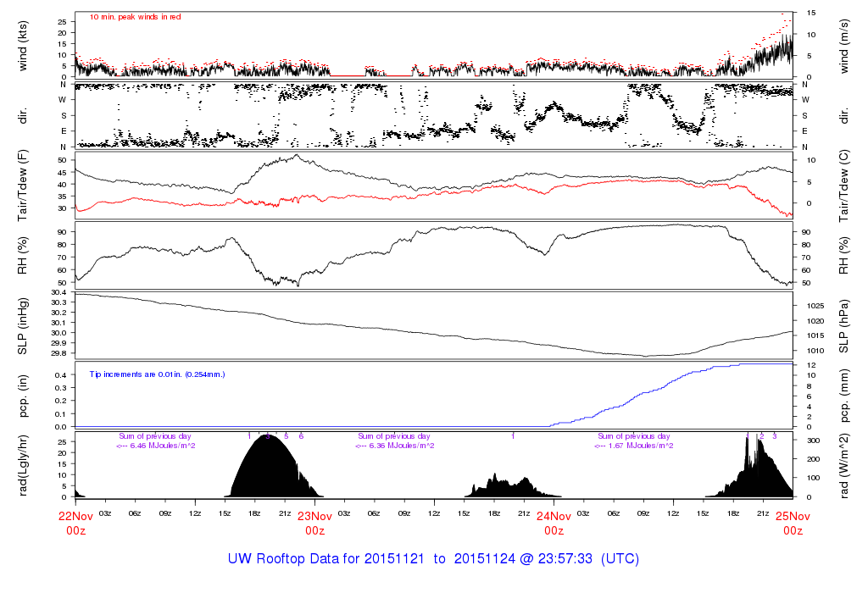The height and width of the screenshot is (593, 868).
Task: Click the right 'Tair/Tdew (C)' axis label
Action: click(x=843, y=186)
